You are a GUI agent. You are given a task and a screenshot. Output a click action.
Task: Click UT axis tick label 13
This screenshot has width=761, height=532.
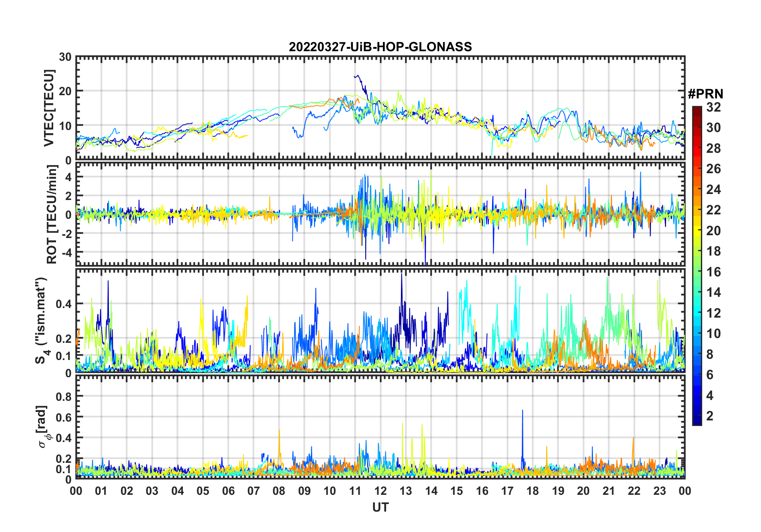click(406, 491)
